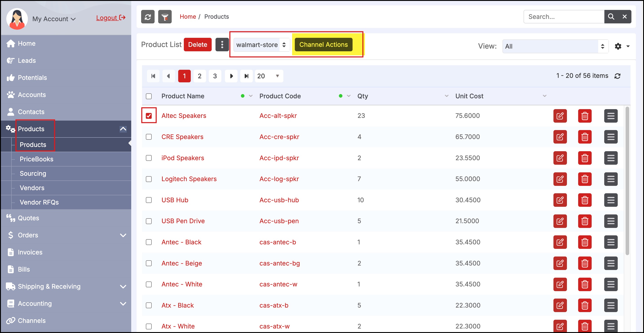Click the search magnifier button
The image size is (644, 333).
(611, 17)
